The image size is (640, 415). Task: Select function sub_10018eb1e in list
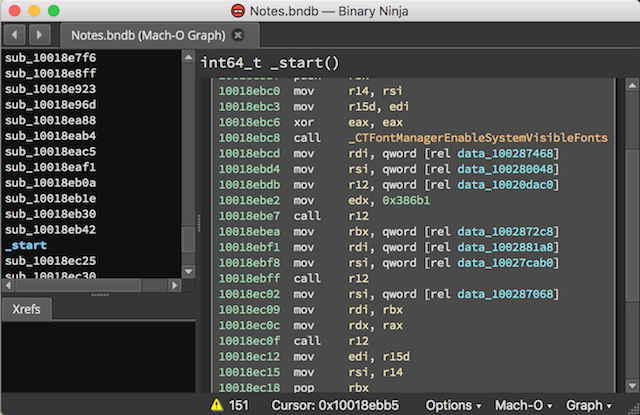51,198
